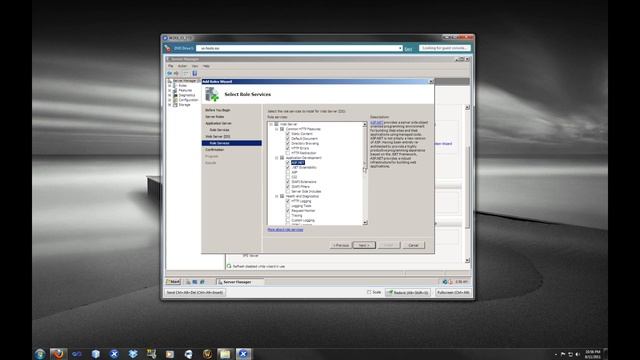Go to the Confirmation wizard step
Screen dimensions: 640x360
(215, 150)
